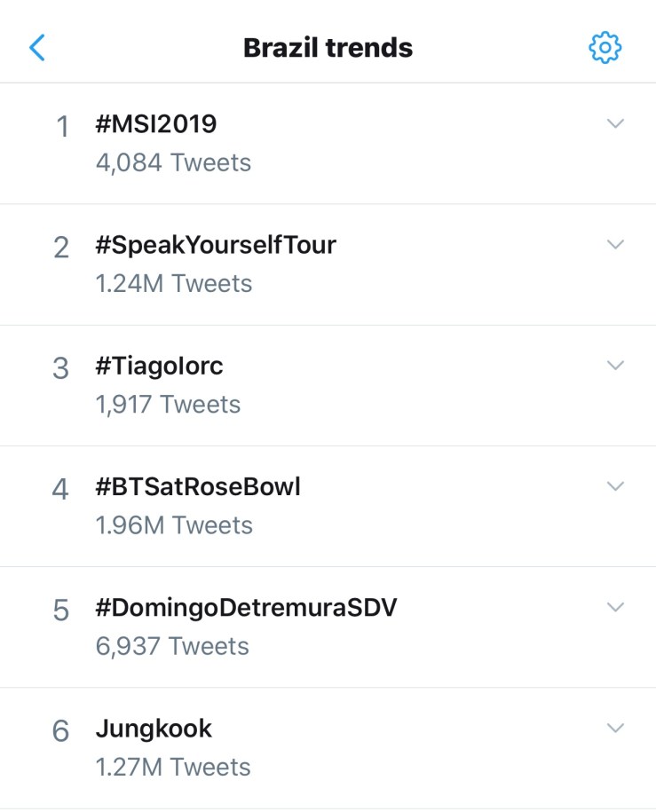Image resolution: width=656 pixels, height=812 pixels.
Task: Tap the 6,937 Tweets count
Action: pyautogui.click(x=172, y=646)
